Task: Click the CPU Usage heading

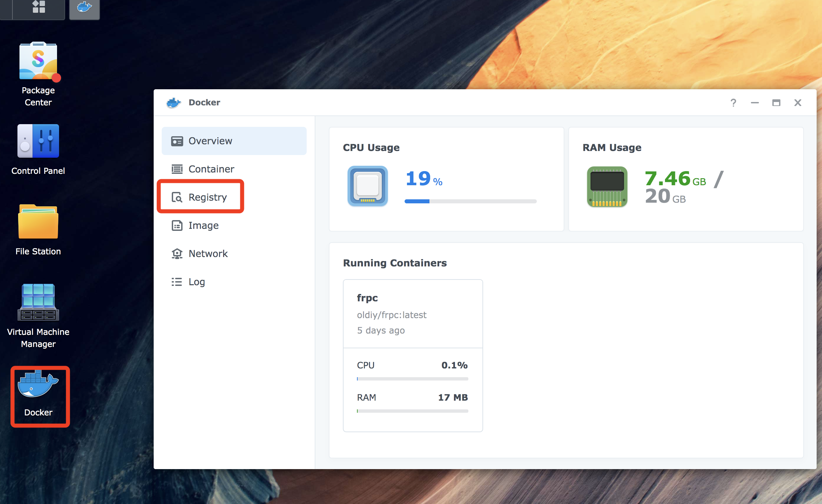Action: (x=371, y=148)
